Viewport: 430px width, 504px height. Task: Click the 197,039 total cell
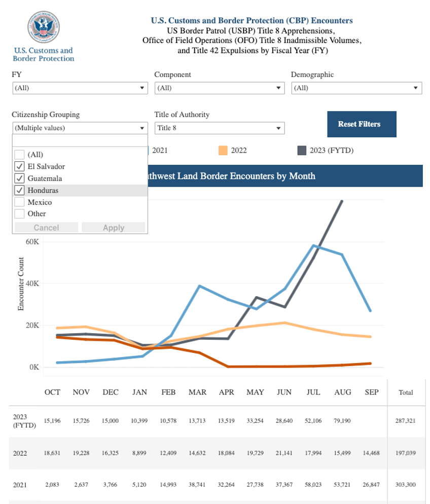coord(406,453)
